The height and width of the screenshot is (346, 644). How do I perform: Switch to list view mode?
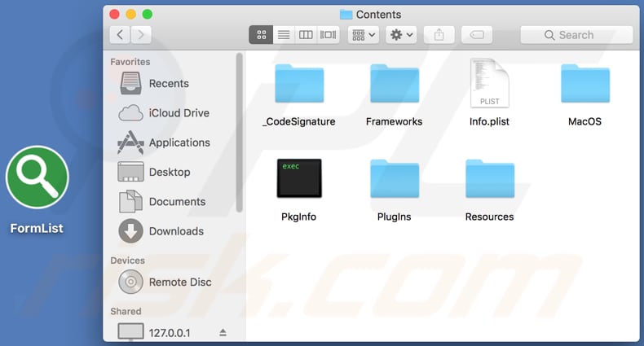(284, 35)
